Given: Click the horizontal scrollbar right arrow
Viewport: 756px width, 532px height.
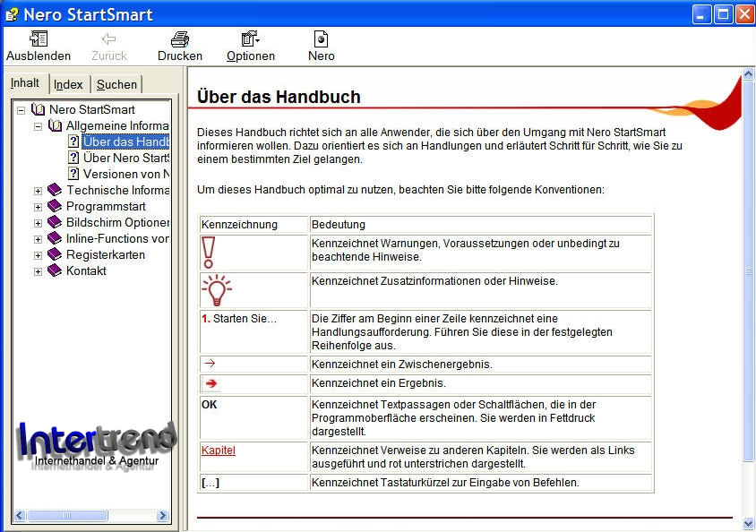Looking at the screenshot, I should (162, 515).
